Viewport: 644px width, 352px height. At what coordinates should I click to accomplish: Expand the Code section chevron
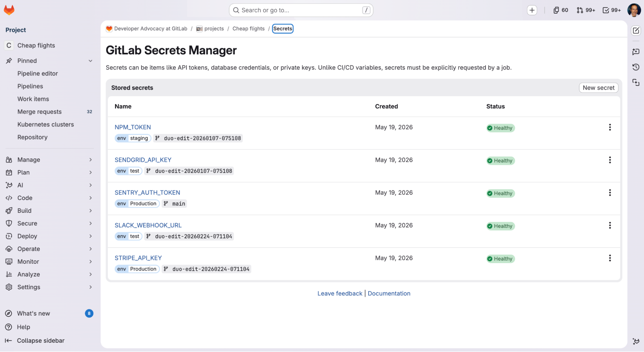(91, 198)
